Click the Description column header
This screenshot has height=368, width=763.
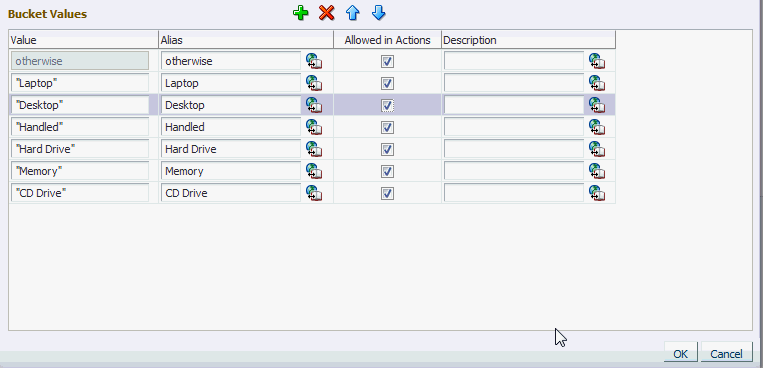[x=528, y=40]
